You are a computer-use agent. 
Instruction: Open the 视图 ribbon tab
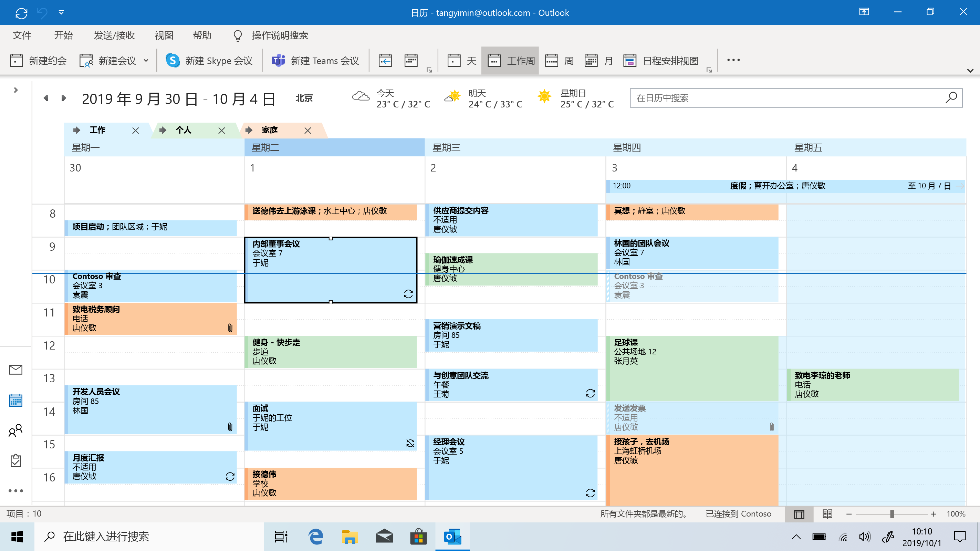(164, 35)
